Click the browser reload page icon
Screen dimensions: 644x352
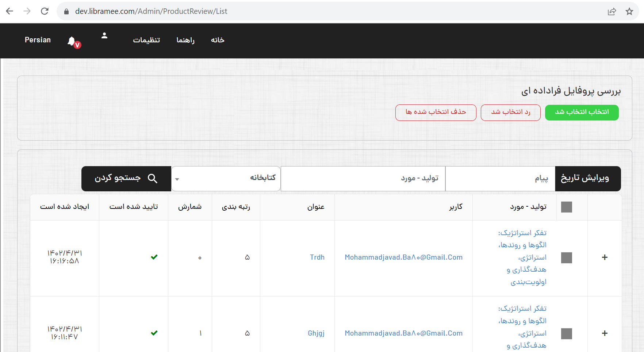[x=45, y=11]
